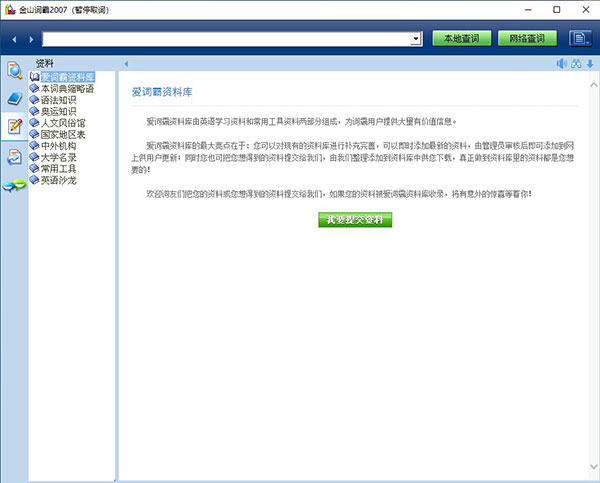Click the book icon beside 人文风俗馆
This screenshot has width=600, height=483.
34,122
